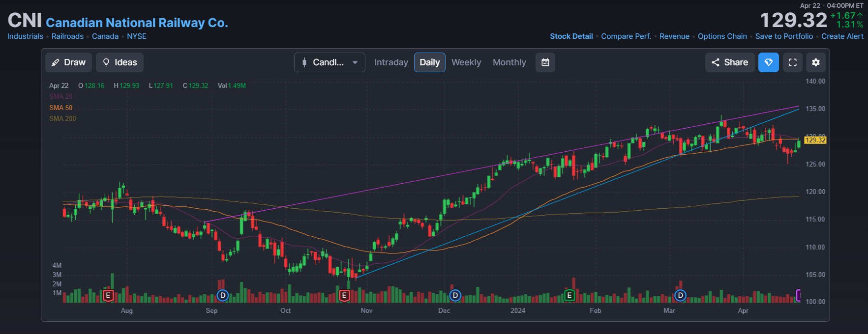
Task: Click the dividend marker near Mar
Action: coord(680,296)
